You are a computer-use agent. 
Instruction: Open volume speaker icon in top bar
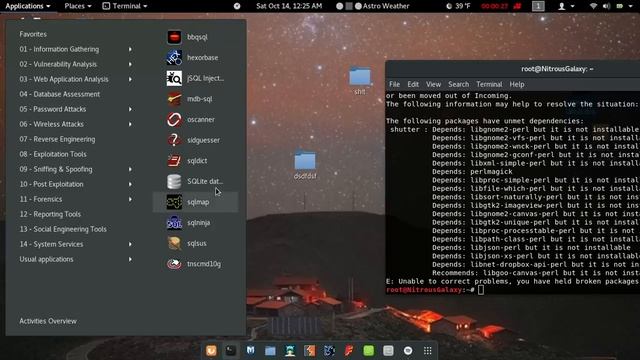pos(607,6)
